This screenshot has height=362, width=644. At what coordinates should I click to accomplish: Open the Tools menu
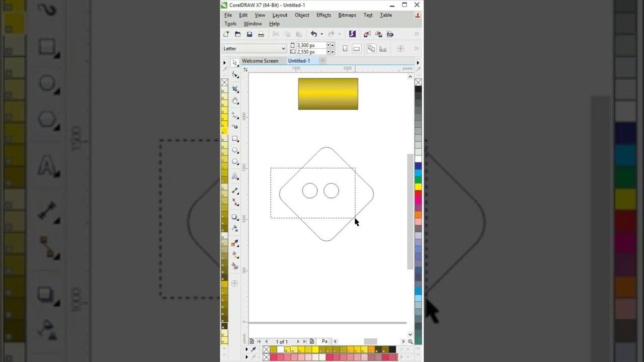[x=230, y=24]
